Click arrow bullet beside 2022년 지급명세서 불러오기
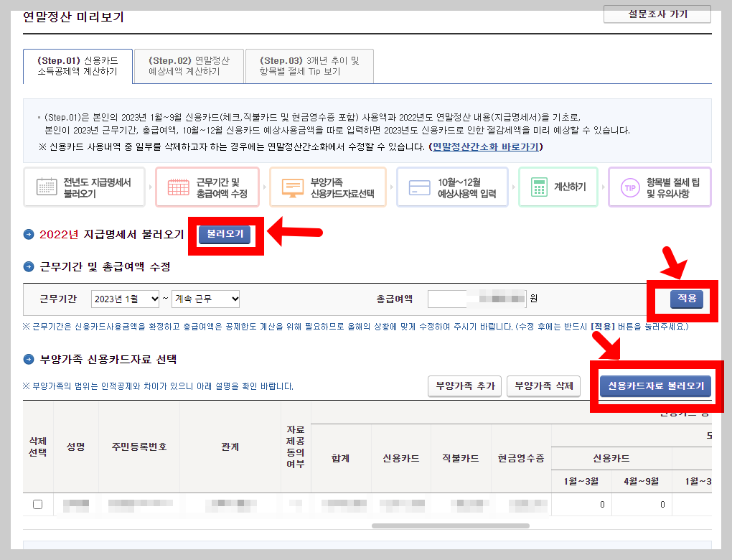Viewport: 732px width, 560px height. point(29,235)
